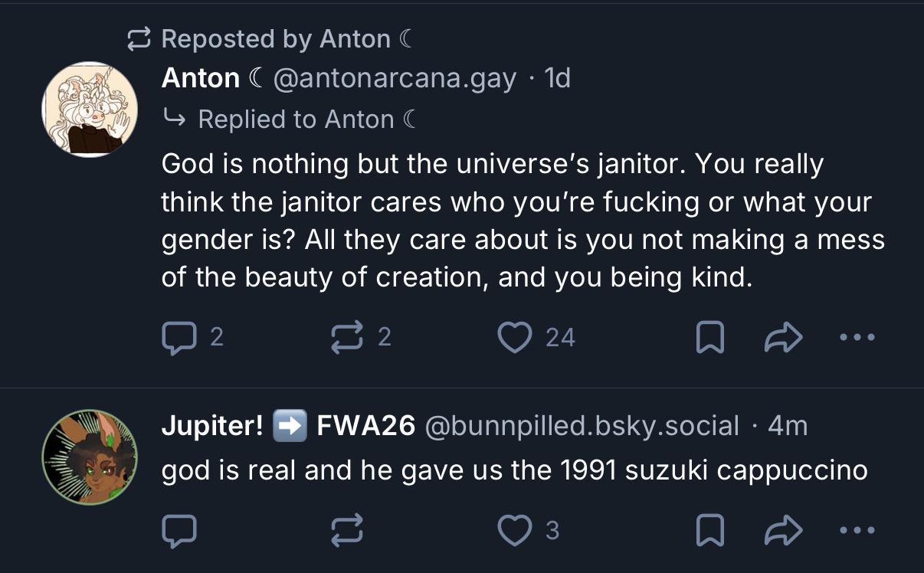Open the "Replied to Anton" thread link
The height and width of the screenshot is (573, 924).
coord(306,120)
